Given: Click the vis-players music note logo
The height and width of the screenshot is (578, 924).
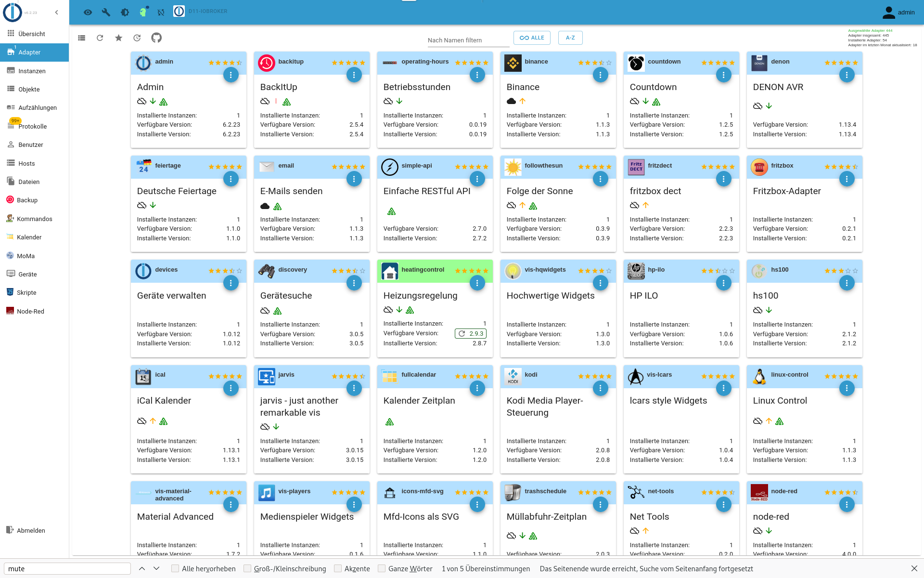Looking at the screenshot, I should [266, 493].
